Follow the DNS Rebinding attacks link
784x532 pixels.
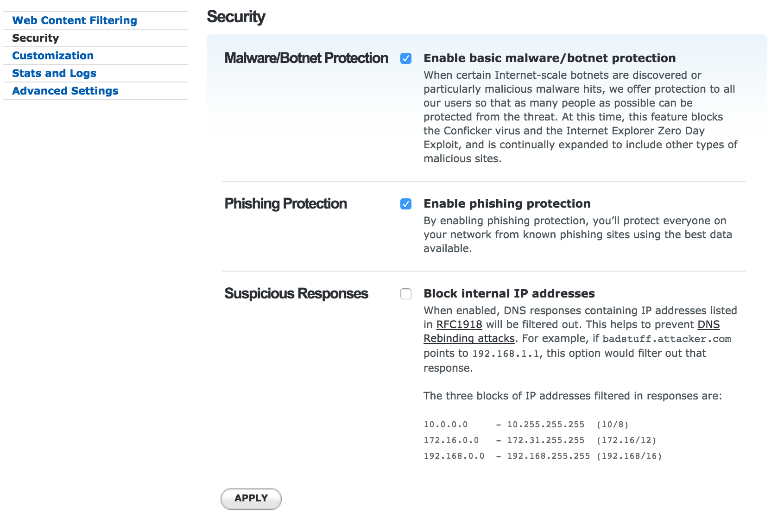point(469,338)
